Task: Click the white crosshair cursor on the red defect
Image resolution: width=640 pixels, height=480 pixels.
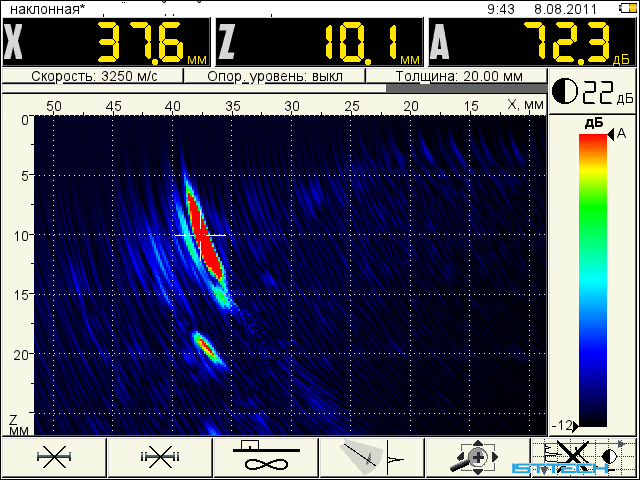Action: 200,236
